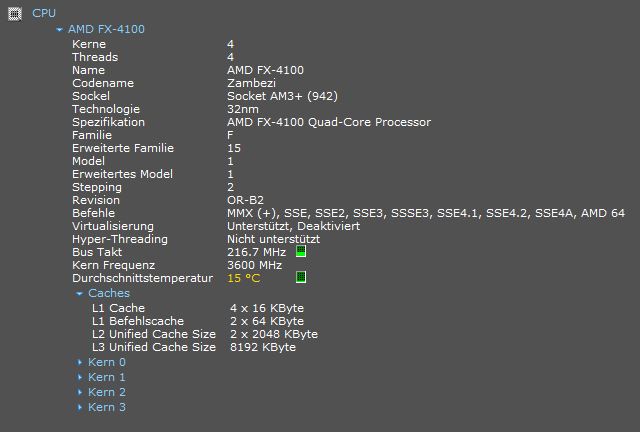This screenshot has height=432, width=640.
Task: Click the Spezifikation Quad-Core Processor text
Action: pyautogui.click(x=329, y=122)
